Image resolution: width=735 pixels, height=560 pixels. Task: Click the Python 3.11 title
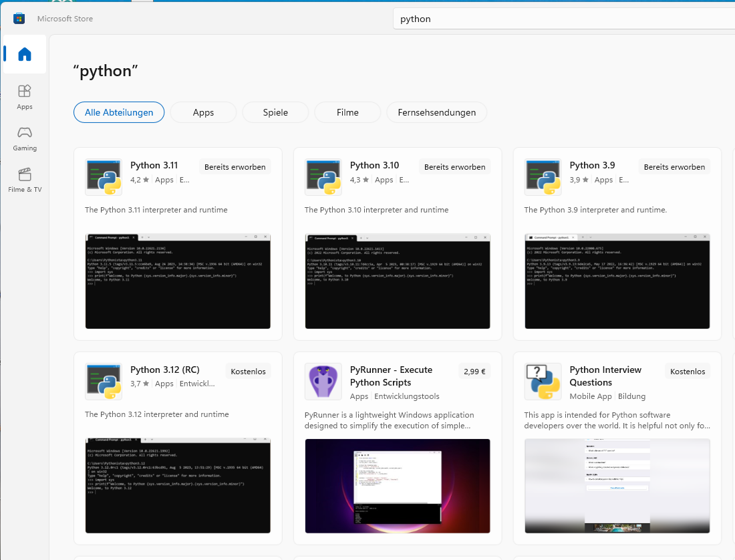pyautogui.click(x=154, y=165)
